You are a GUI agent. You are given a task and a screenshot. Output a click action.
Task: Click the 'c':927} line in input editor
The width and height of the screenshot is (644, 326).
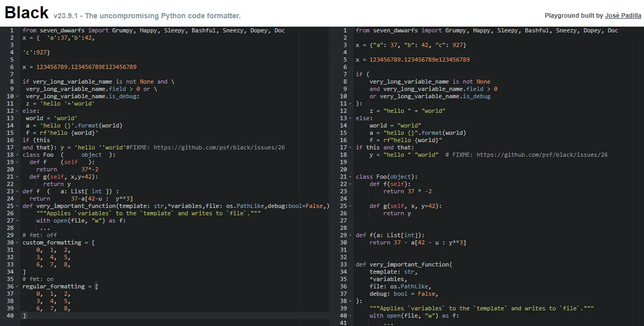coord(36,52)
